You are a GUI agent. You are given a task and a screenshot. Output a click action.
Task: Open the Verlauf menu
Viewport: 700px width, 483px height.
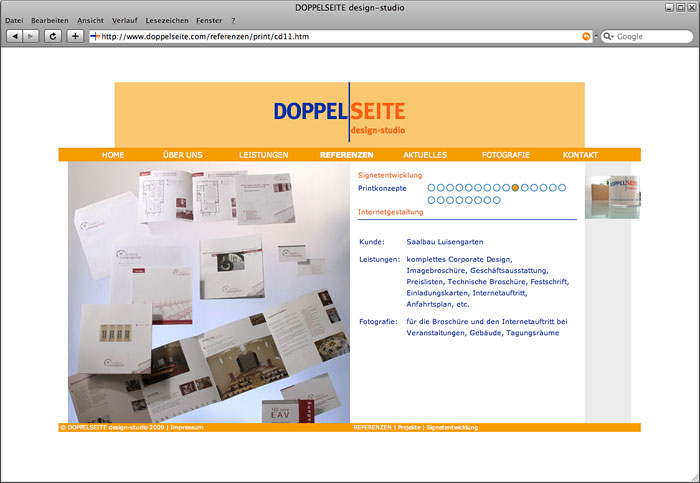click(x=124, y=20)
